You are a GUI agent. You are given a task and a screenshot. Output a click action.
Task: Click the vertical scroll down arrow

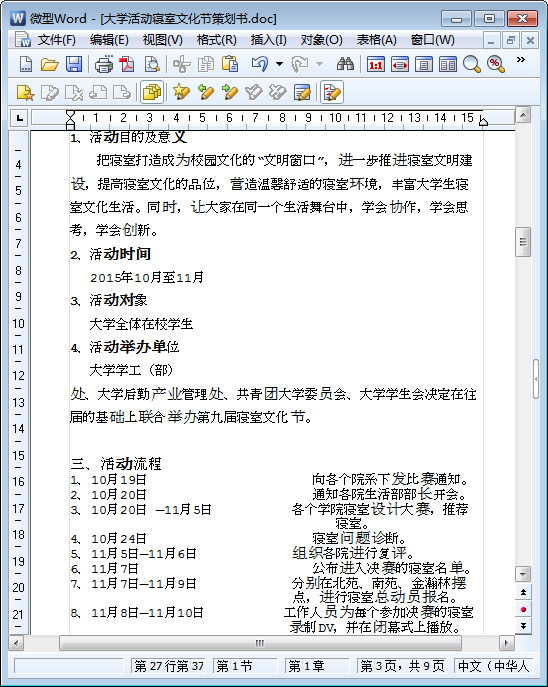point(523,574)
